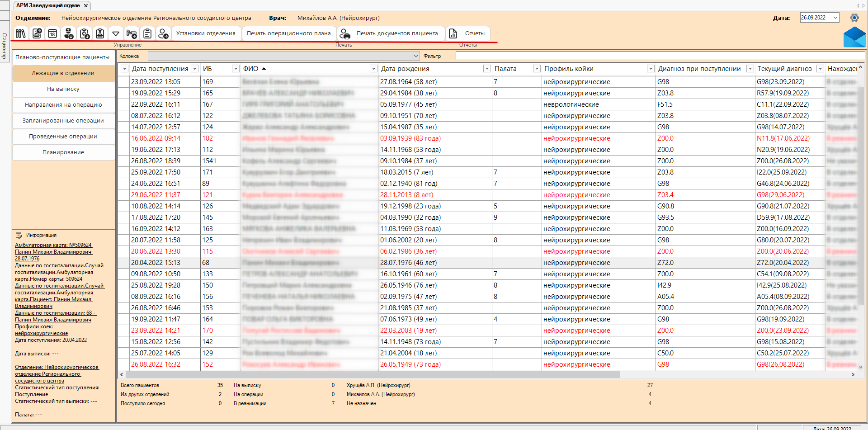The height and width of the screenshot is (430, 868).
Task: Click the medical clipboard download icon
Action: pos(84,33)
